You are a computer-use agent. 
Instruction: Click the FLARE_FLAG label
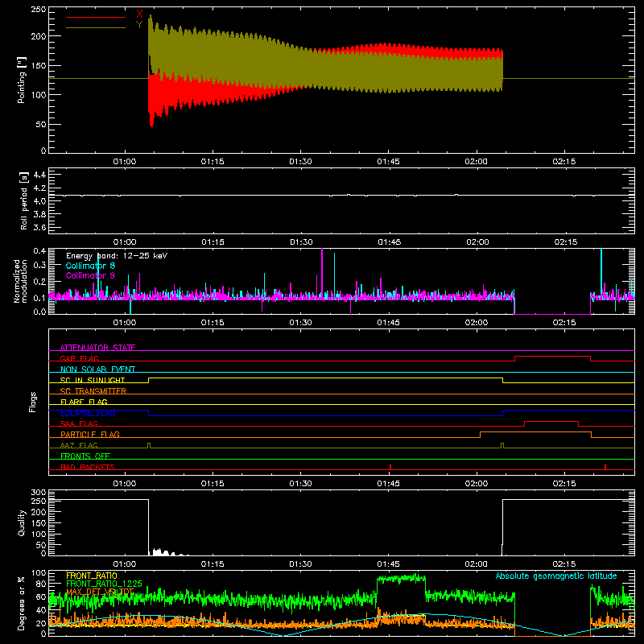(x=84, y=402)
